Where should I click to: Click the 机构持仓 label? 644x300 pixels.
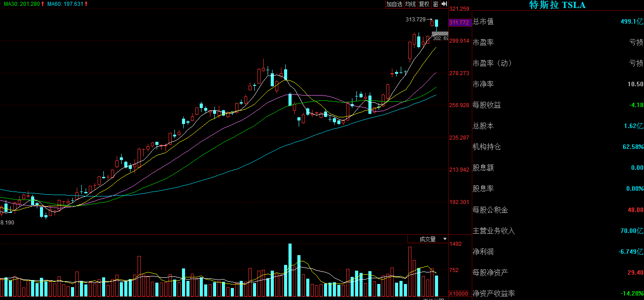tap(486, 147)
